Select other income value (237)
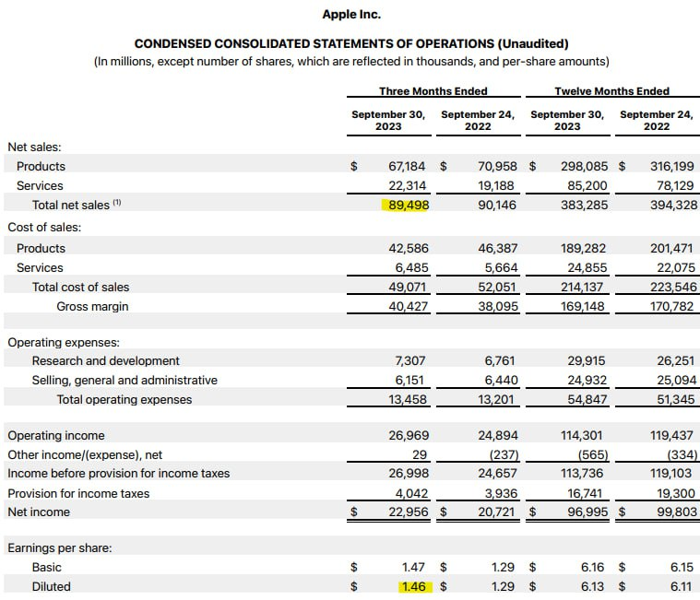 504,455
